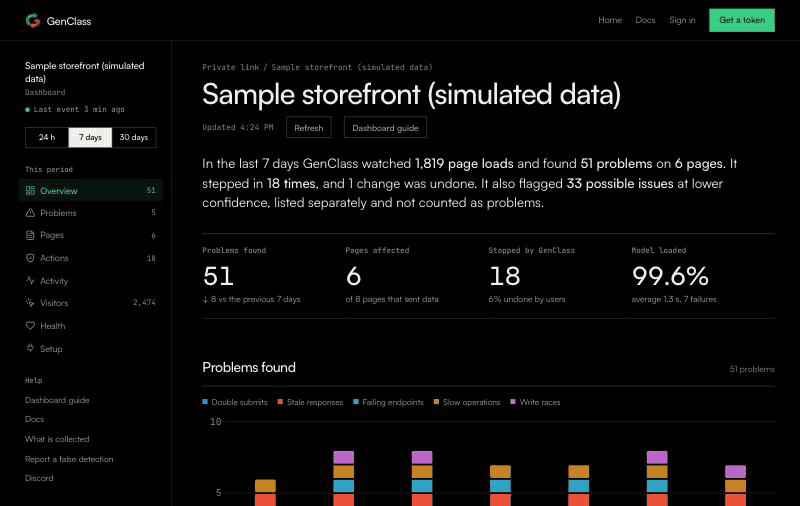
Task: Open the Discord help link
Action: point(39,478)
